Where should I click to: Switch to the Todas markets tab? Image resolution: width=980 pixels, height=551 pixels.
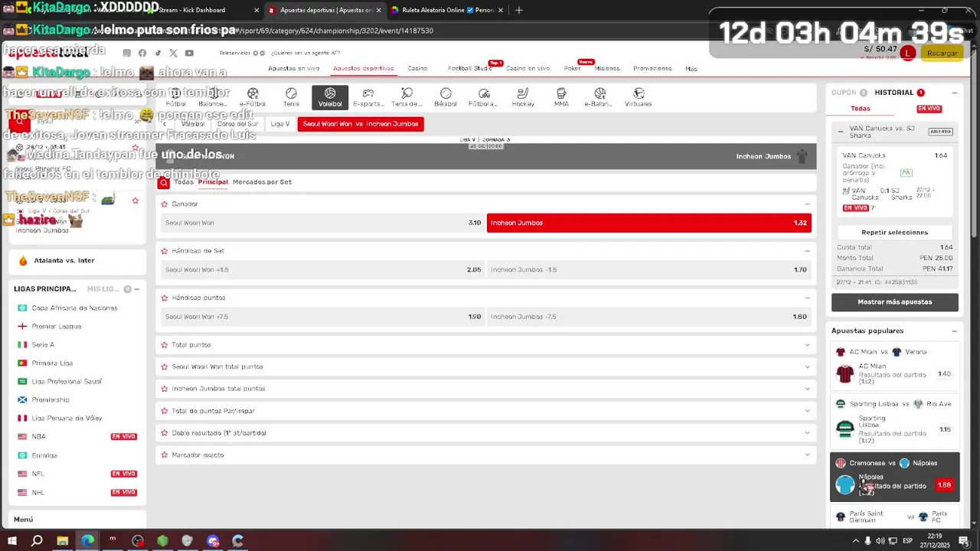point(184,182)
